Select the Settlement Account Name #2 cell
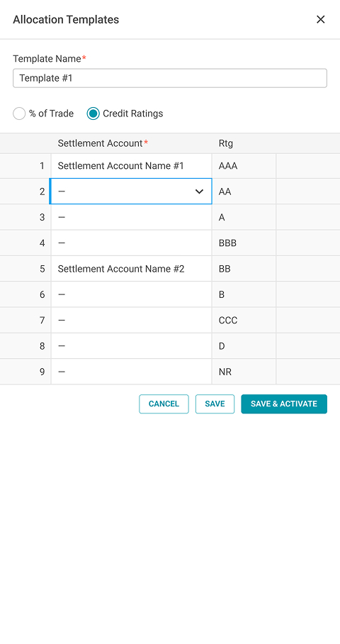The image size is (340, 644). tap(131, 269)
